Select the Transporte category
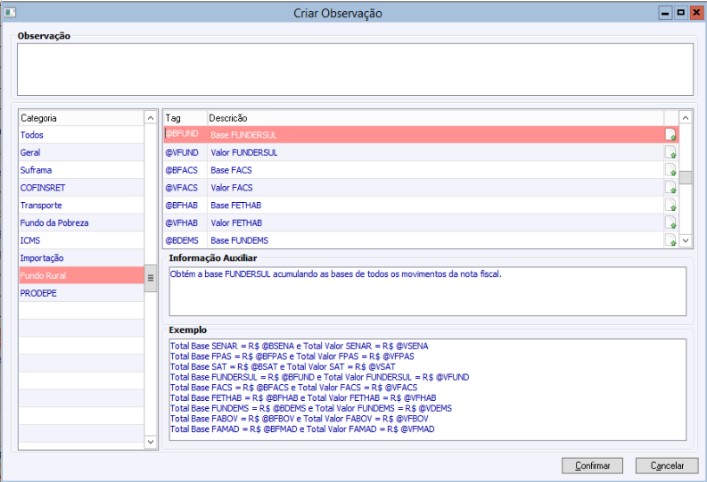Viewport: 707px width, 482px height. pyautogui.click(x=82, y=205)
